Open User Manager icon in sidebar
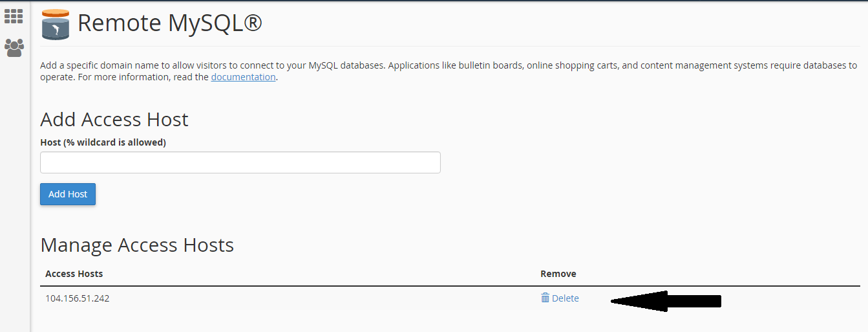 pos(14,47)
